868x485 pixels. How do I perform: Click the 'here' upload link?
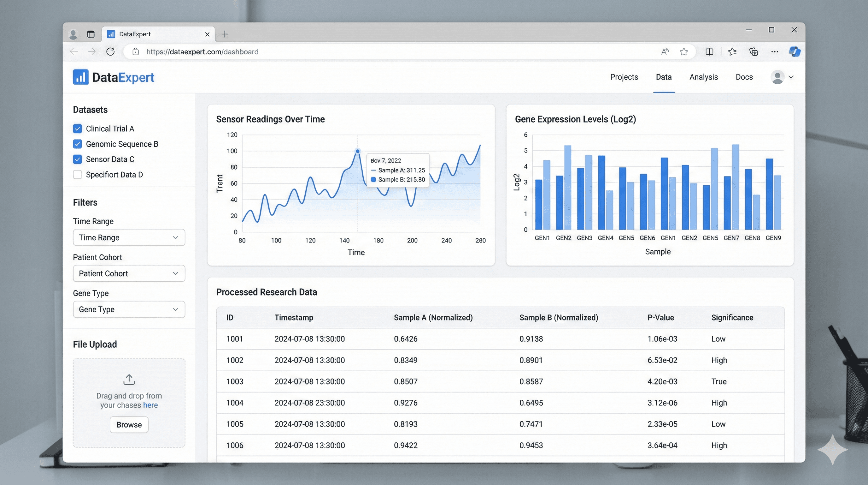click(150, 405)
